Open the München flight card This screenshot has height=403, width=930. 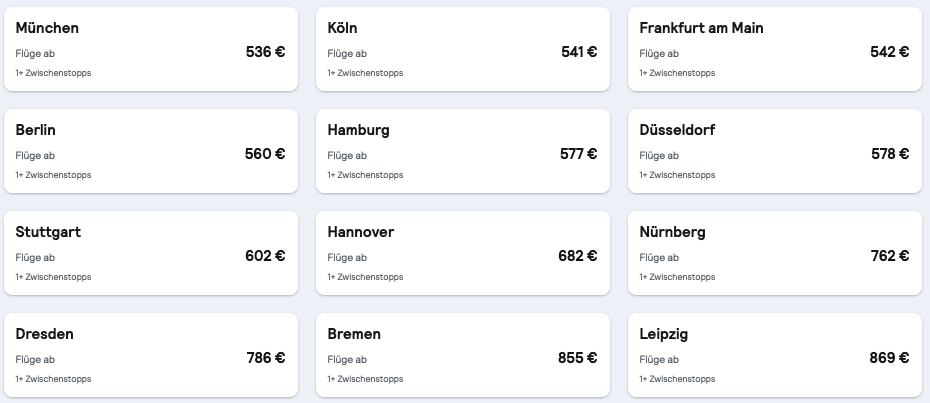tap(150, 50)
